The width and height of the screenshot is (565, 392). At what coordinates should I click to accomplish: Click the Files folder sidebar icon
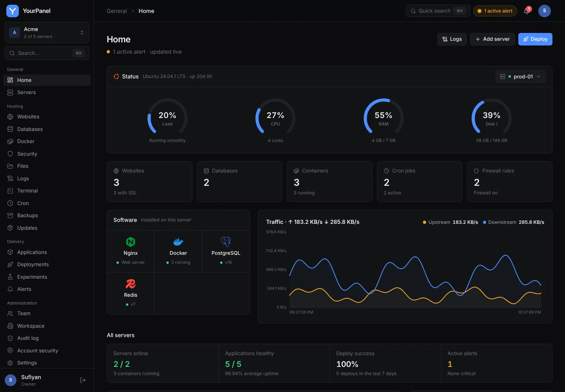click(10, 166)
